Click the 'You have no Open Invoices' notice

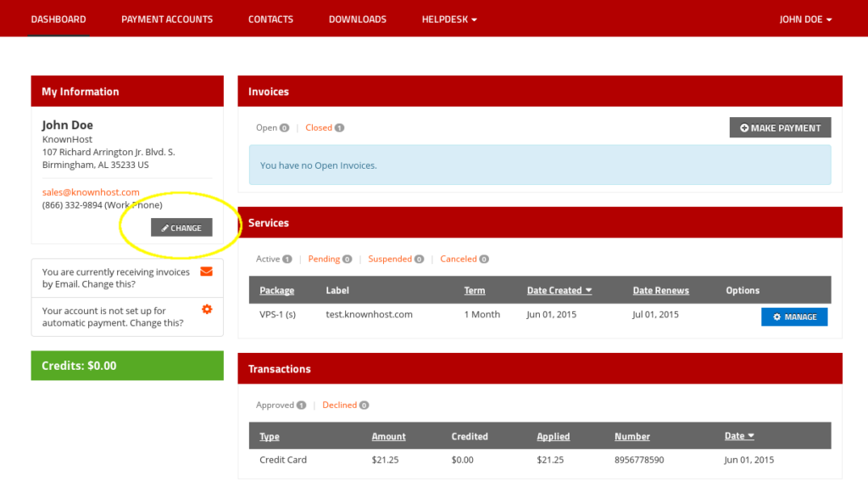click(540, 165)
